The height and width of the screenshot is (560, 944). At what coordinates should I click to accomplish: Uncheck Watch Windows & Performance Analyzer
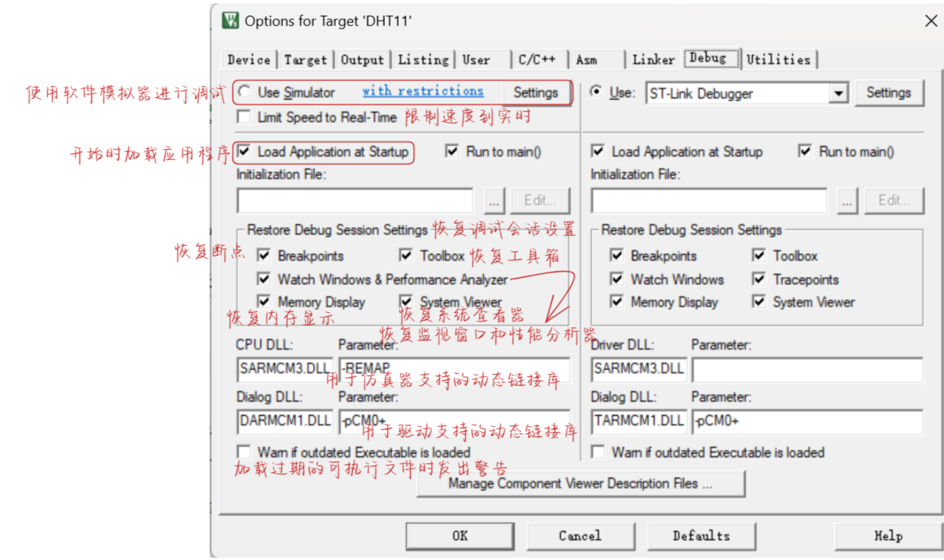pos(264,279)
